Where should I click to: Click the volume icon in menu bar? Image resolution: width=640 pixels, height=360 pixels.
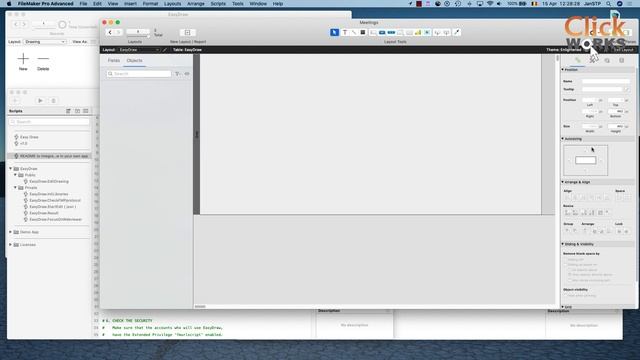(499, 4)
